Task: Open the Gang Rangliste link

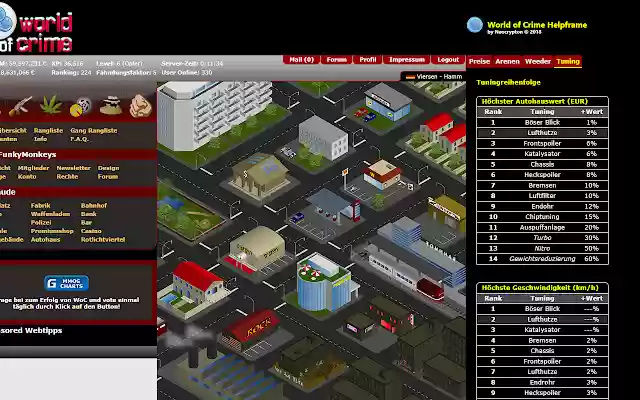Action: click(93, 131)
